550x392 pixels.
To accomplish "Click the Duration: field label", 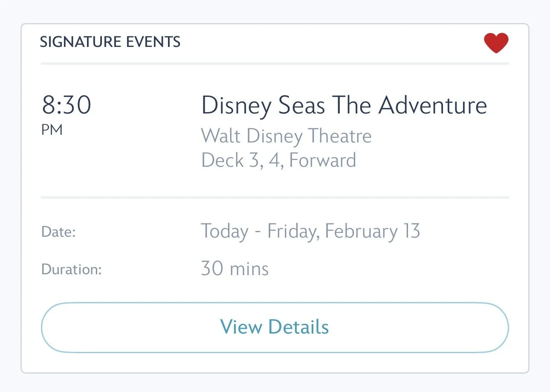I will (71, 270).
